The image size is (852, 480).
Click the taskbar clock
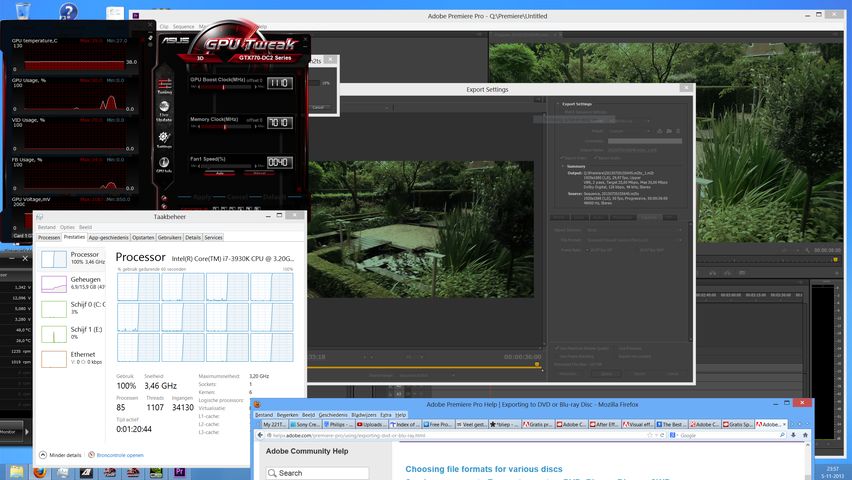coord(832,472)
